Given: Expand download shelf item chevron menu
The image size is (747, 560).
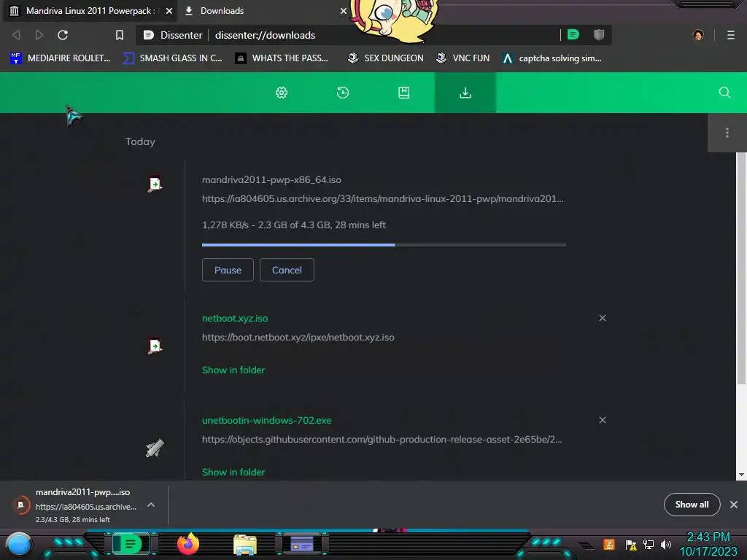Looking at the screenshot, I should 151,505.
